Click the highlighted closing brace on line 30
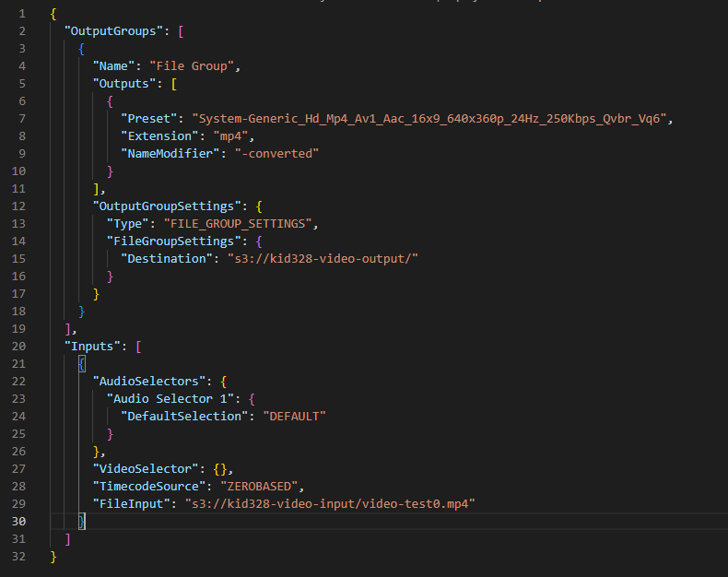This screenshot has height=577, width=728. pos(82,522)
